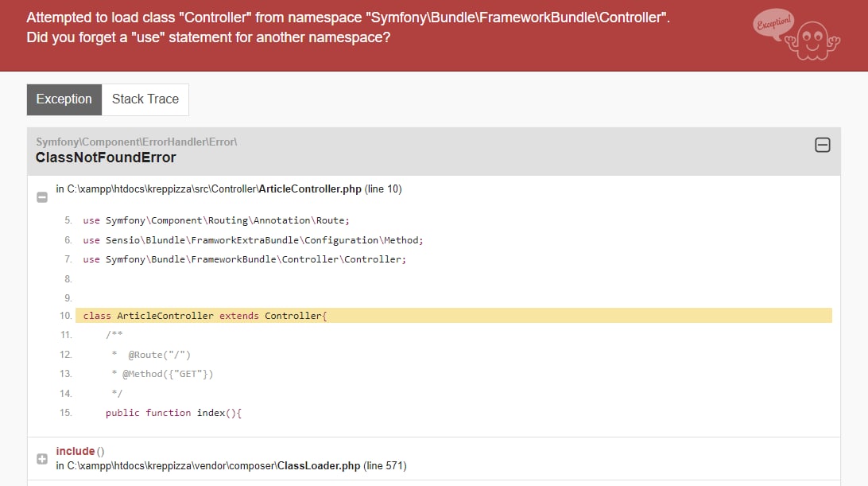Click code line 5 use Routing Annotation Route
The width and height of the screenshot is (868, 486).
(216, 220)
